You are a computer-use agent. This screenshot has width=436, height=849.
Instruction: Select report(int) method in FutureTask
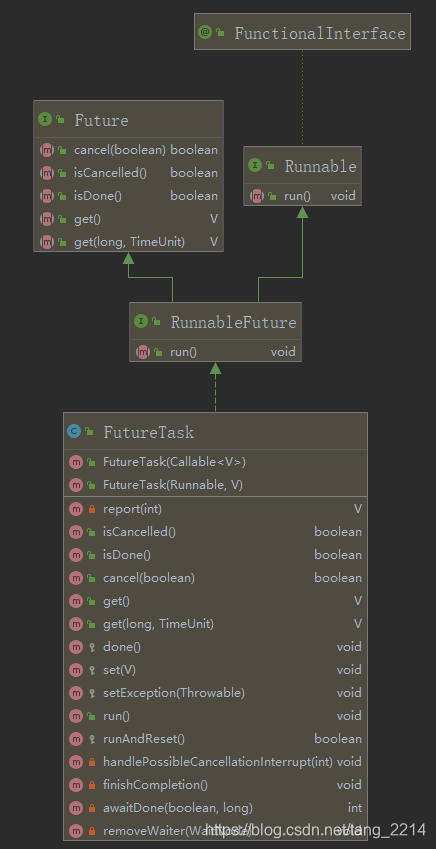pyautogui.click(x=216, y=509)
